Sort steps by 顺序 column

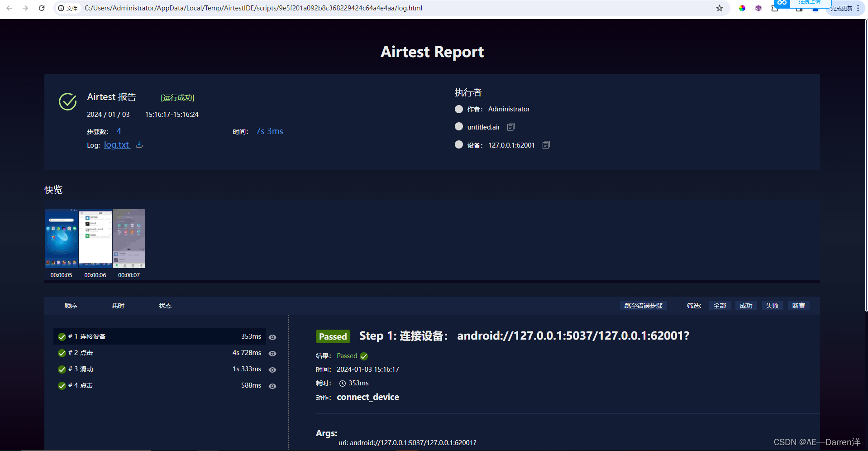pos(71,306)
